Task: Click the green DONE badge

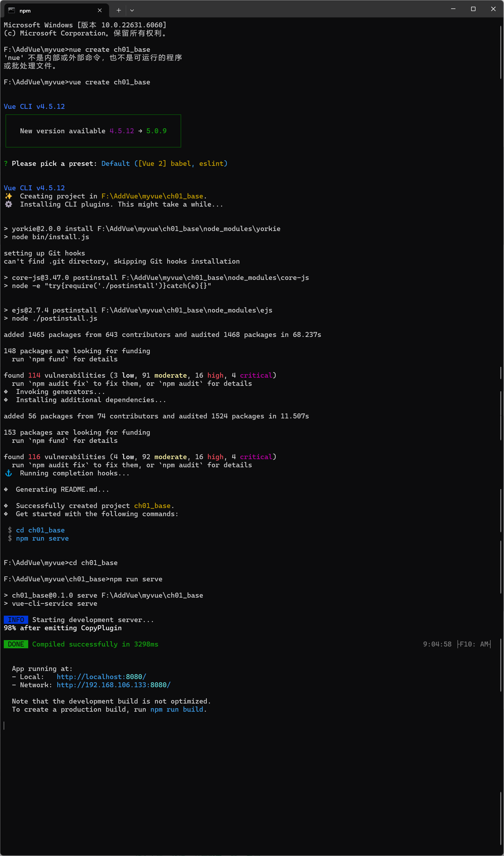Action: [16, 644]
